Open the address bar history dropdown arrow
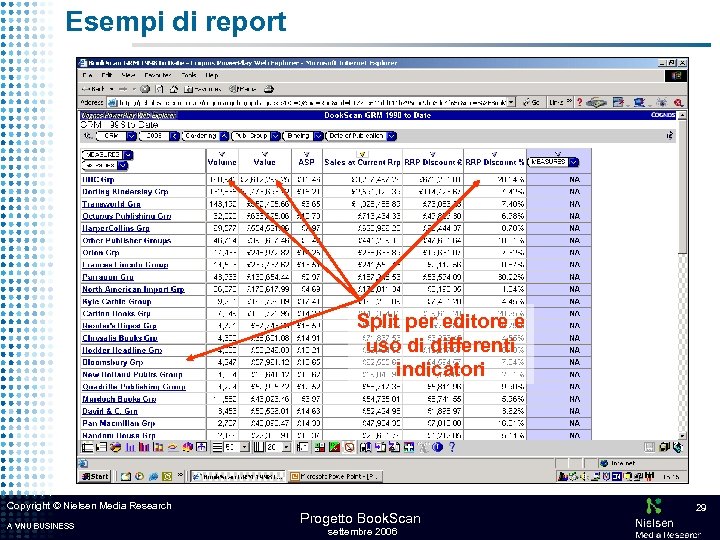This screenshot has width=720, height=540. point(512,102)
